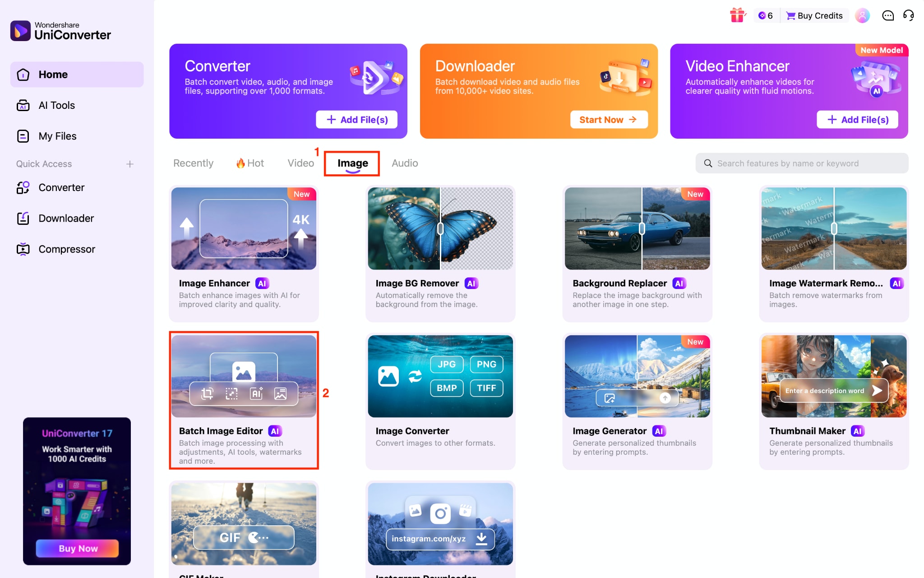924x578 pixels.
Task: Add a Quick Access item with plus
Action: 130,164
